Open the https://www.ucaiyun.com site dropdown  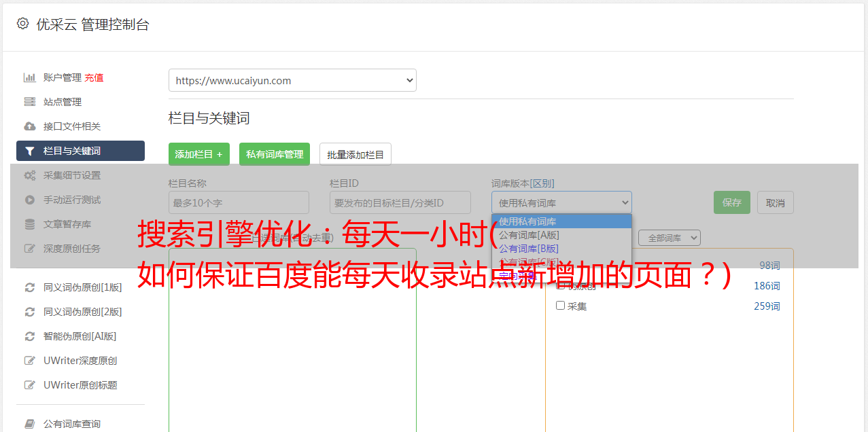pos(292,80)
